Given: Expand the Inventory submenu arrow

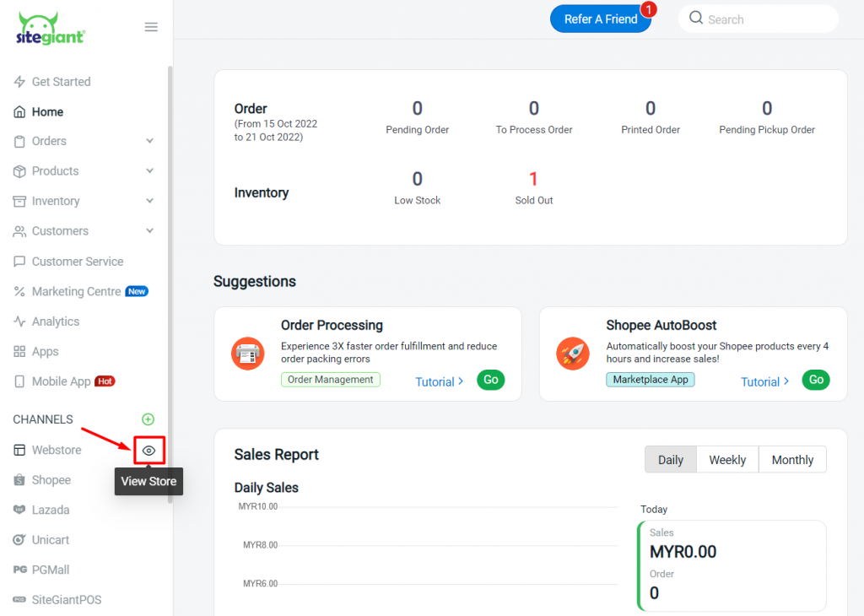Looking at the screenshot, I should point(149,201).
